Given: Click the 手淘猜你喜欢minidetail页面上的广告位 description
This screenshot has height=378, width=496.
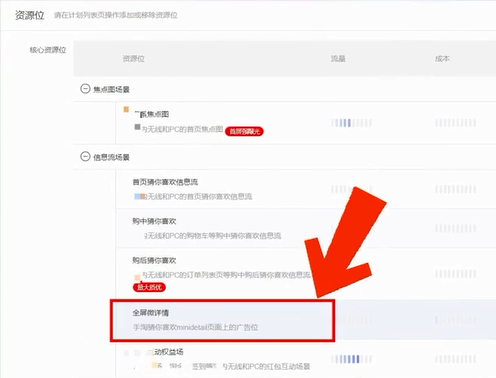Looking at the screenshot, I should (x=195, y=327).
